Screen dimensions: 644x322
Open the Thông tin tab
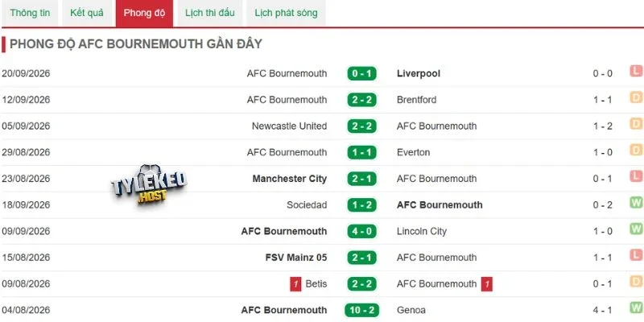(x=30, y=13)
